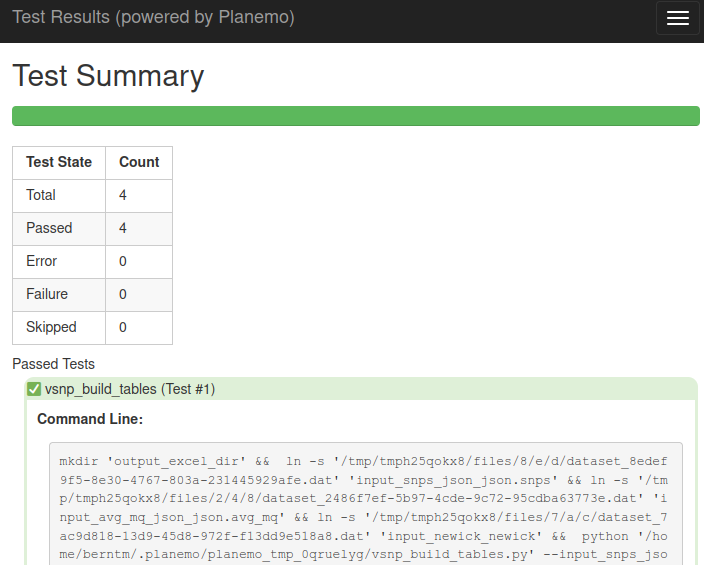The image size is (704, 565).
Task: Click the Failure count value 0
Action: click(123, 294)
